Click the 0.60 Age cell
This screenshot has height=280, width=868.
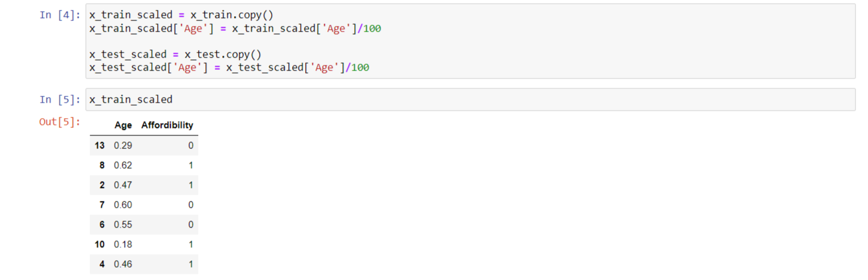point(123,205)
